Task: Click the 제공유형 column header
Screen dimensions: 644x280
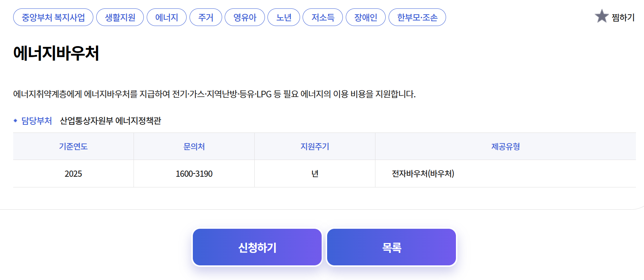Action: (x=505, y=146)
